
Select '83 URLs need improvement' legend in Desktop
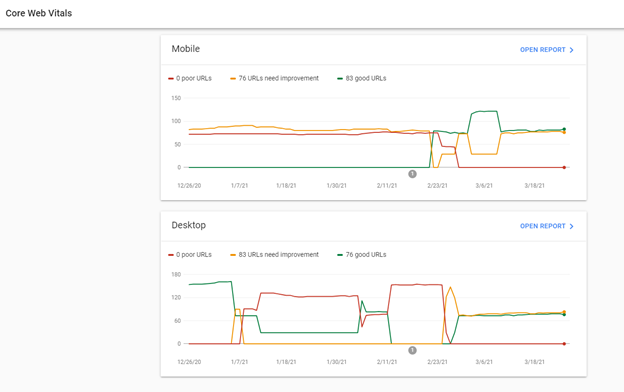(x=275, y=255)
